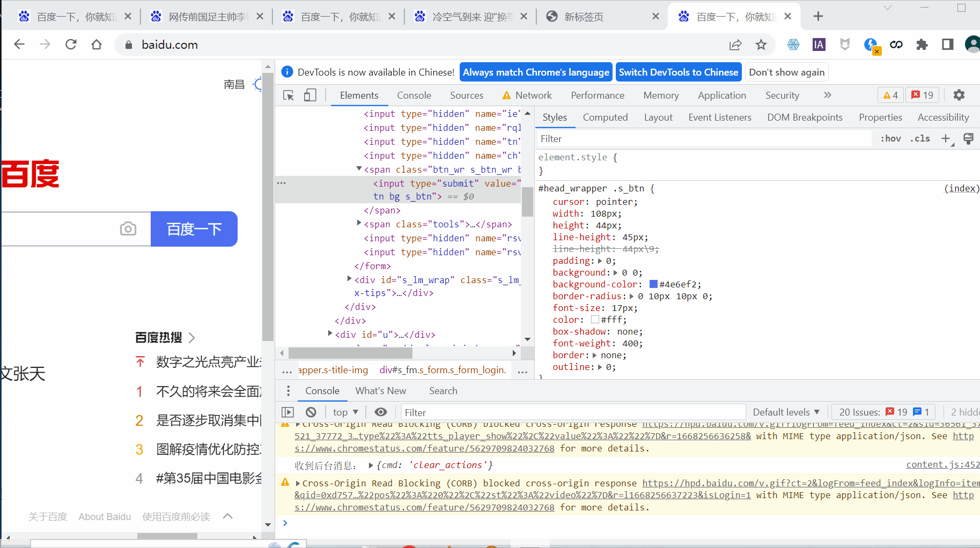Click the browser back arrow
Screen dimensions: 980x548
coord(19,45)
